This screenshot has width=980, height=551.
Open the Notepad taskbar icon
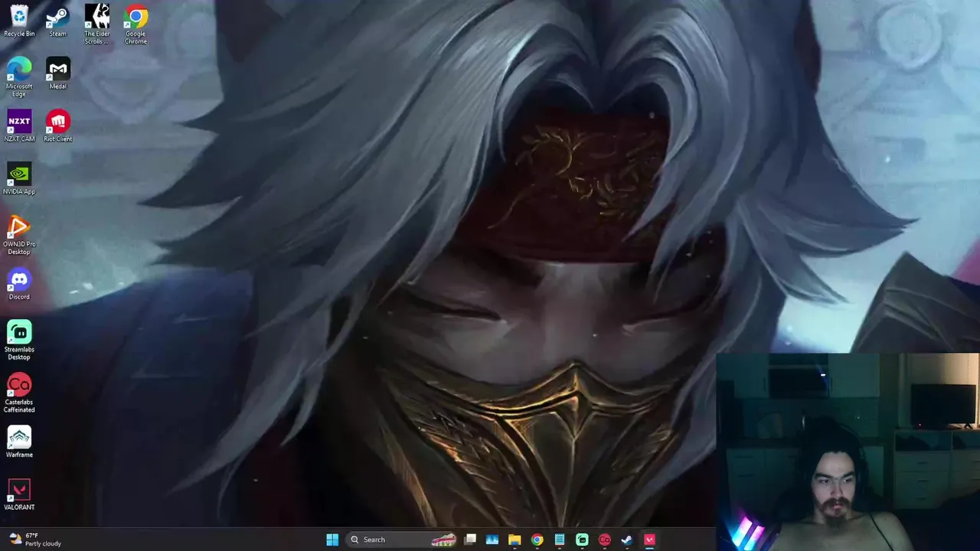click(560, 540)
